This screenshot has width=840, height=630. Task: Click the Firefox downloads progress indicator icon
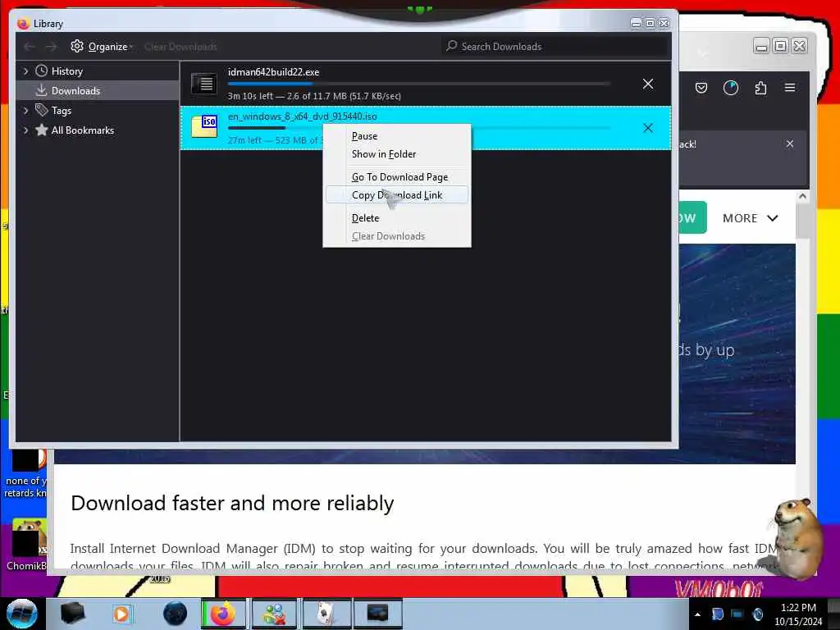(731, 88)
